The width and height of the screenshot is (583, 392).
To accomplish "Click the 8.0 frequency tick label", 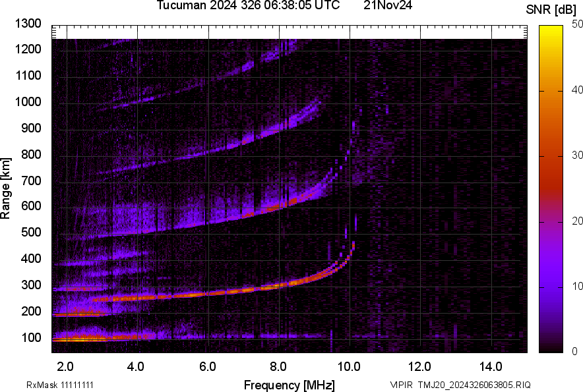I will click(278, 367).
